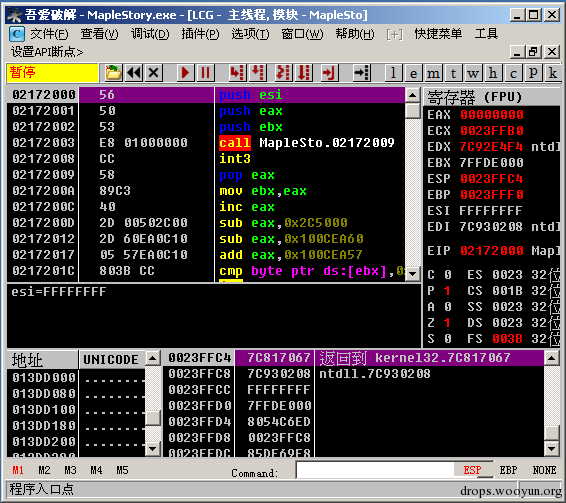
Task: Click the Step over toolbar icon
Action: pyautogui.click(x=258, y=73)
